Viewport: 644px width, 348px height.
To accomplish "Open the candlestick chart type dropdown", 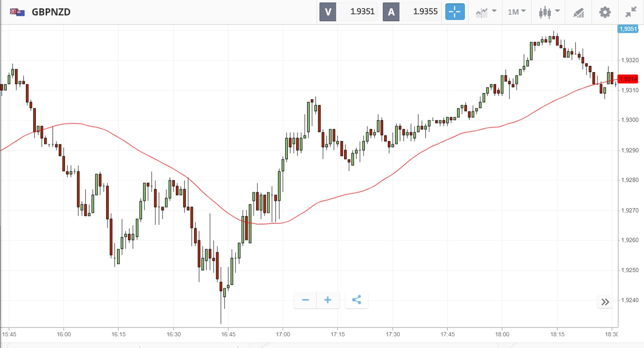I will tap(549, 12).
